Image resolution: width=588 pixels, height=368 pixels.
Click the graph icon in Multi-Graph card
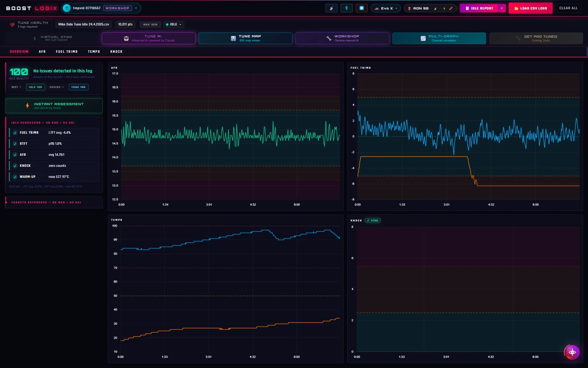423,38
